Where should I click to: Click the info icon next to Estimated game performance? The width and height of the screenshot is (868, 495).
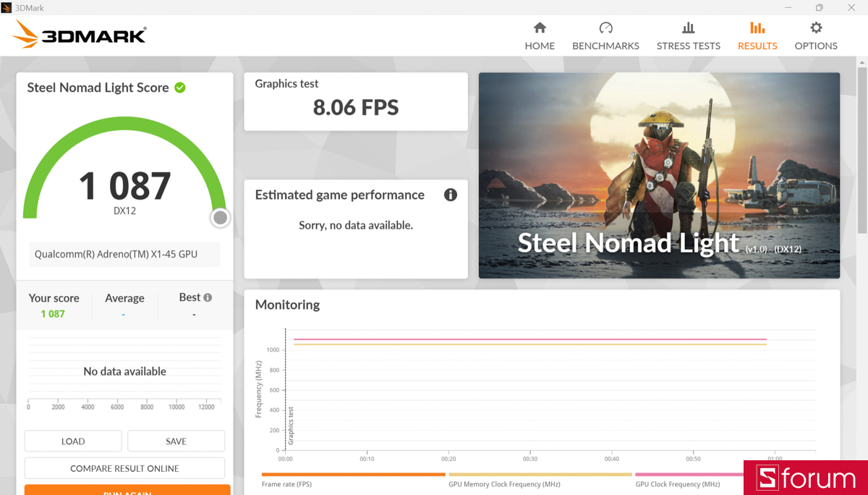[451, 195]
